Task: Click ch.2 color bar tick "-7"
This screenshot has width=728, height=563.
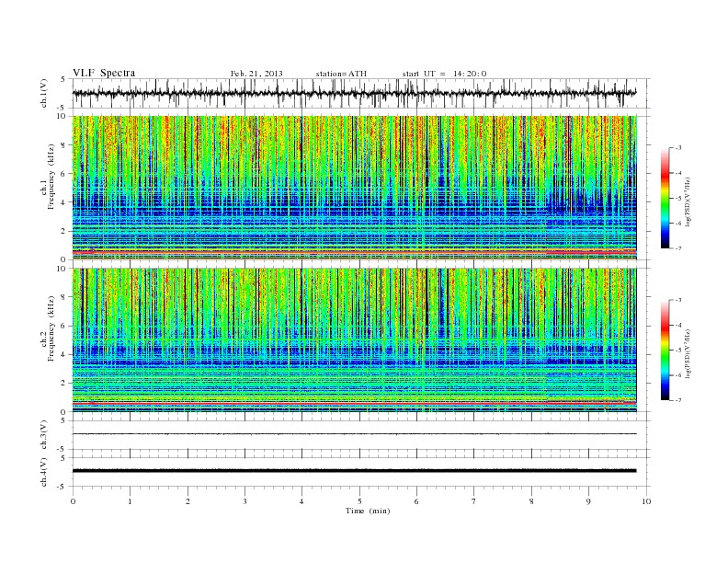Action: pos(678,400)
